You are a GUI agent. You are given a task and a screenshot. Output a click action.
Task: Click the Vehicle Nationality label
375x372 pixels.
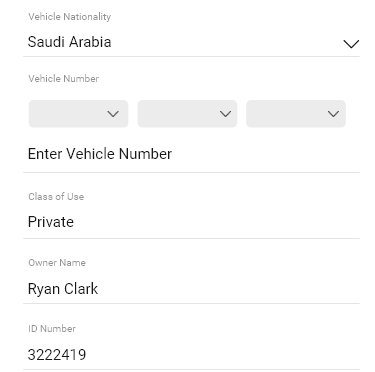point(70,17)
